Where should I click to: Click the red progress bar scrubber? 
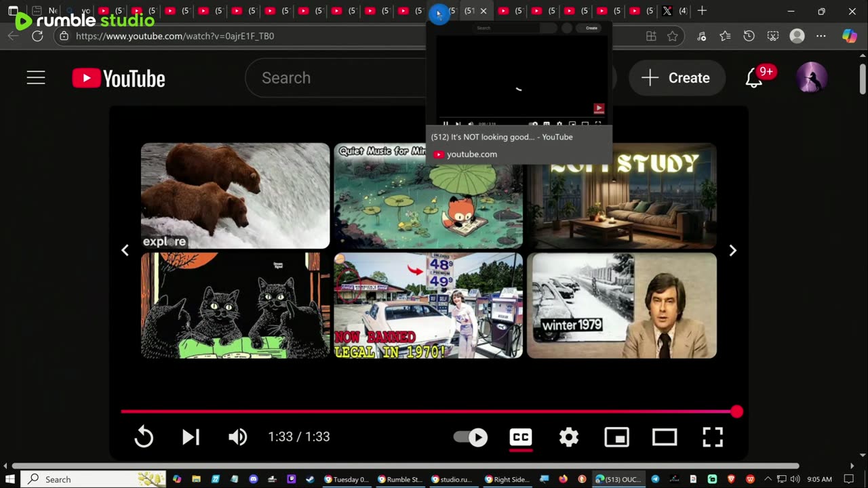(736, 411)
